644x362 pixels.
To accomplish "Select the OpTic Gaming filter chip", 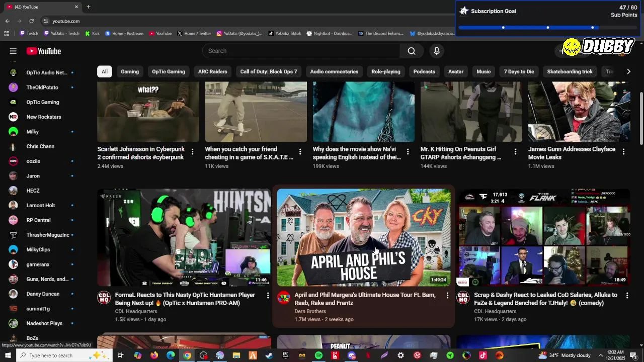I will [169, 71].
